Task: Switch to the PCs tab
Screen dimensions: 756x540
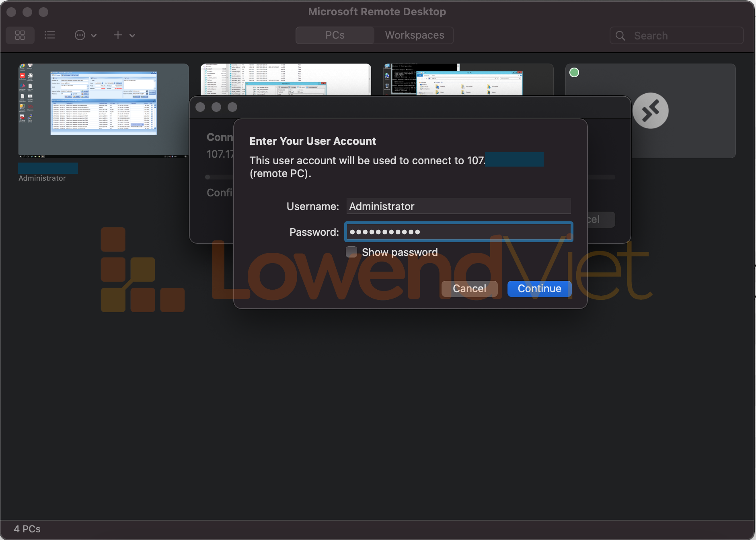Action: [335, 35]
